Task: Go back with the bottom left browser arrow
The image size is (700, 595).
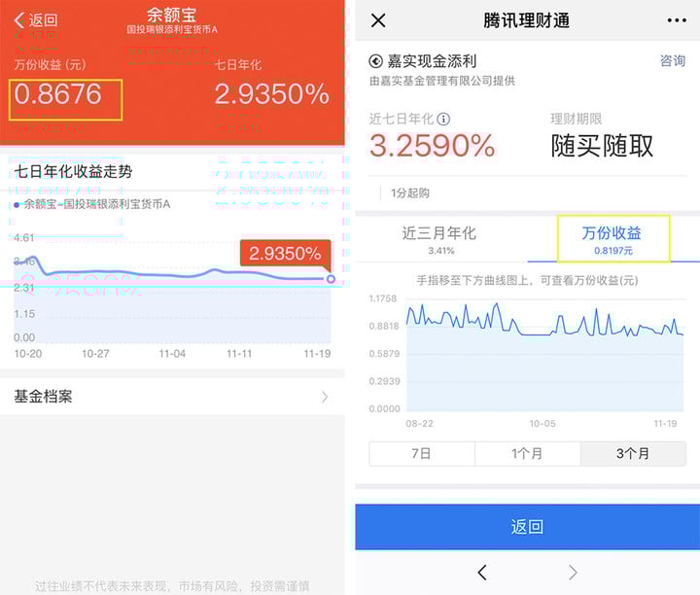Action: point(481,573)
